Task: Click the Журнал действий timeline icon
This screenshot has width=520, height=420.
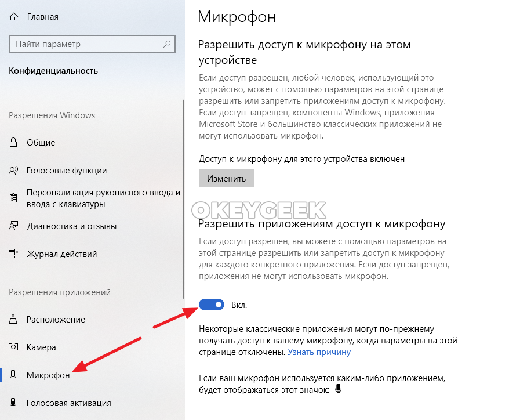Action: tap(13, 254)
